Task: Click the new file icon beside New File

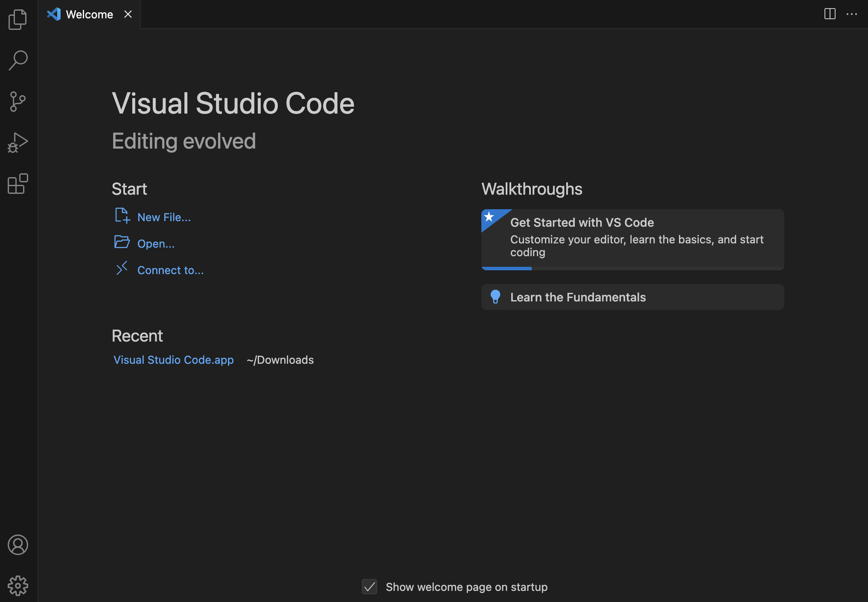Action: (122, 216)
